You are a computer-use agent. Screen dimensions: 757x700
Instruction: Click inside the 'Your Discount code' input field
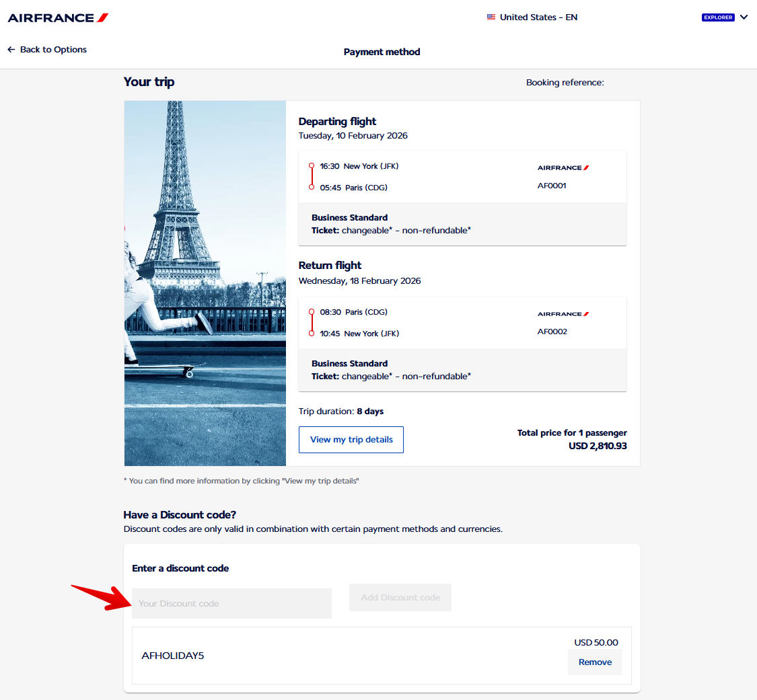coord(231,603)
